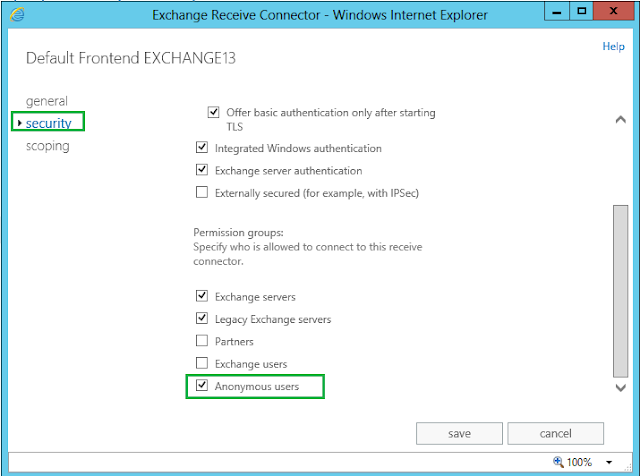Click the cancel button
The image size is (640, 476).
pyautogui.click(x=556, y=433)
